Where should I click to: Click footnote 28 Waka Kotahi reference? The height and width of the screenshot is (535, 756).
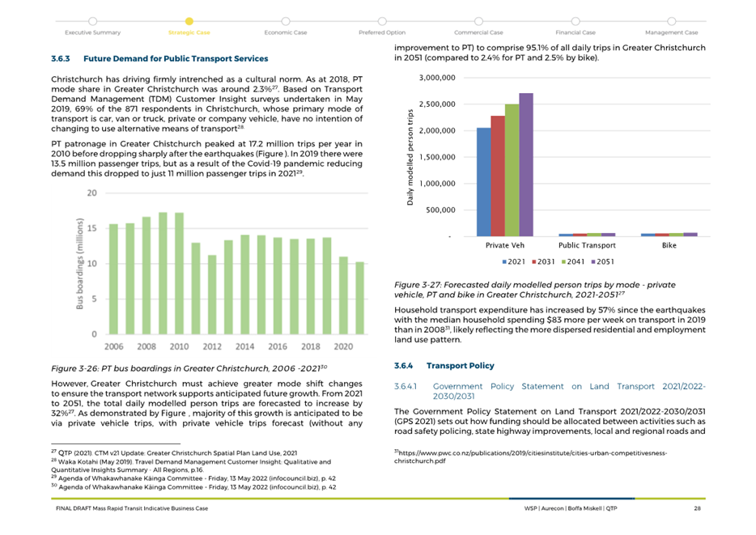(191, 465)
